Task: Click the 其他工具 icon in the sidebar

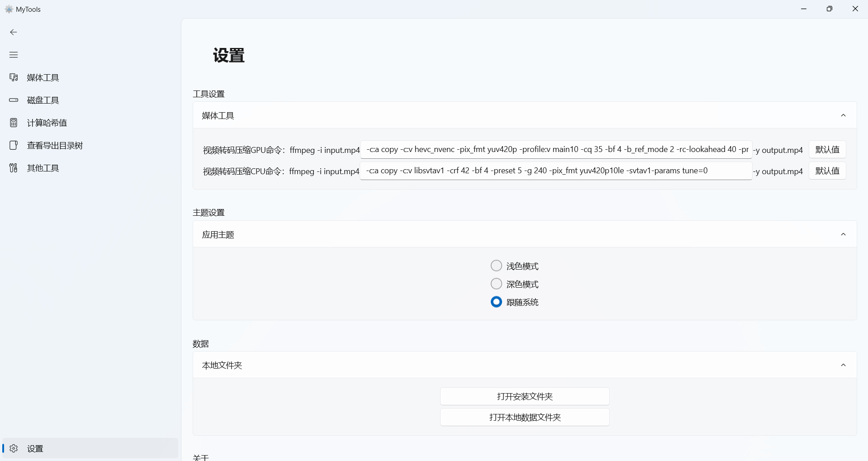Action: [x=14, y=168]
